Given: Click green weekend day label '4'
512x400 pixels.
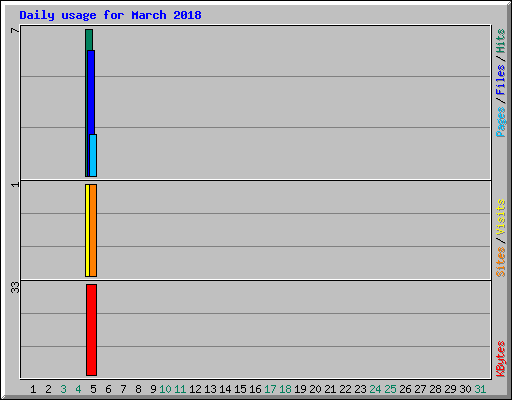Looking at the screenshot, I should pos(78,389).
